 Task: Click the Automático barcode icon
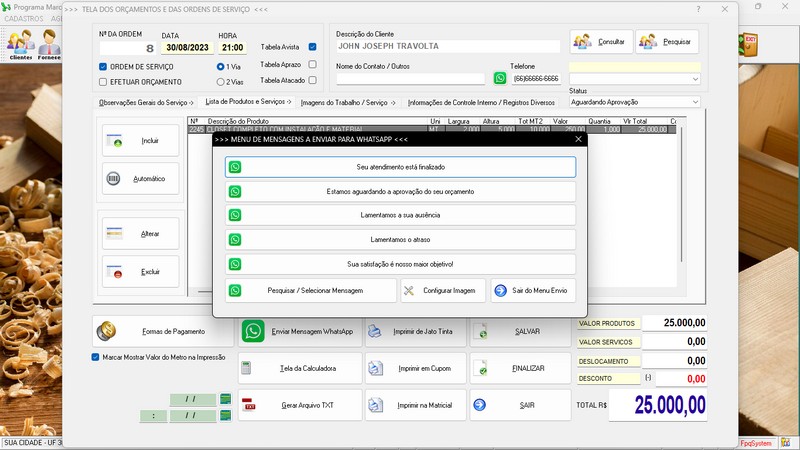[113, 179]
